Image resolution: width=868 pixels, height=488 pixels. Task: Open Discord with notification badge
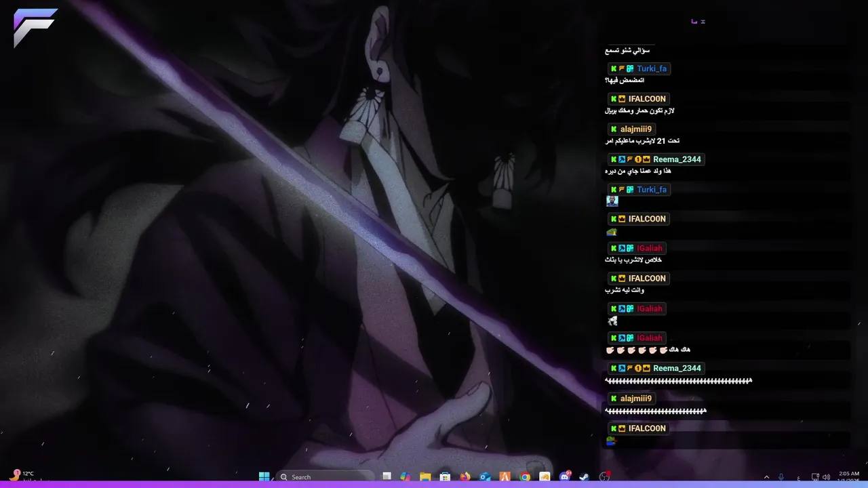565,476
